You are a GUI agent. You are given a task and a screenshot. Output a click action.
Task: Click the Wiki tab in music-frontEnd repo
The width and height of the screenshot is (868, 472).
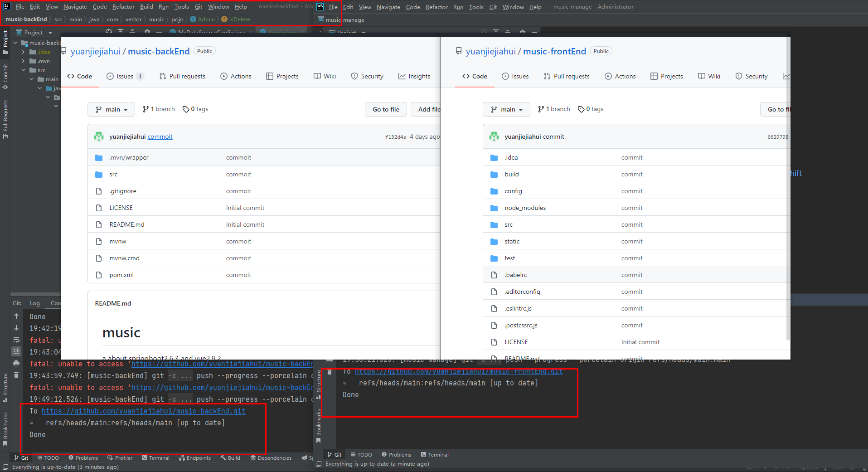pyautogui.click(x=709, y=76)
